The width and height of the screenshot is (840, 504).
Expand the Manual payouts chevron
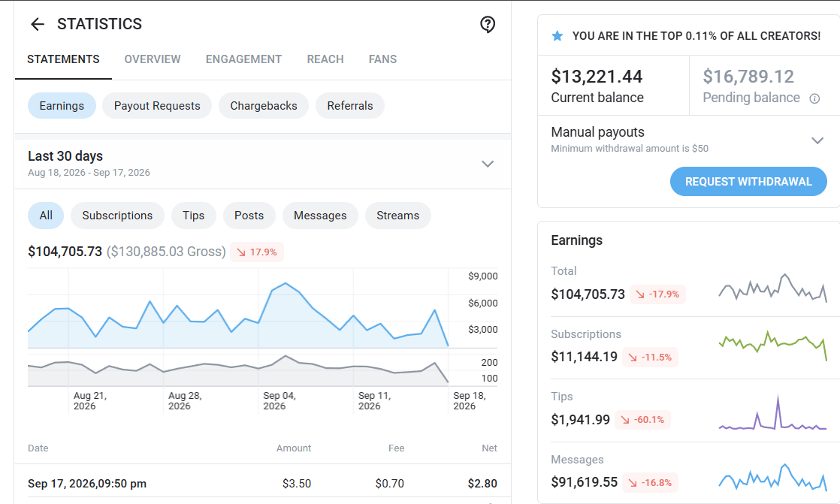[817, 140]
